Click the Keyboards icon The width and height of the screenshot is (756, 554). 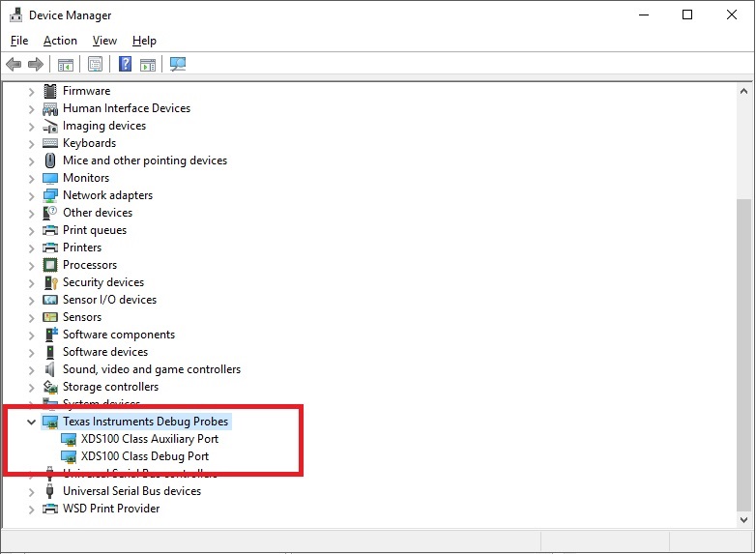(50, 143)
